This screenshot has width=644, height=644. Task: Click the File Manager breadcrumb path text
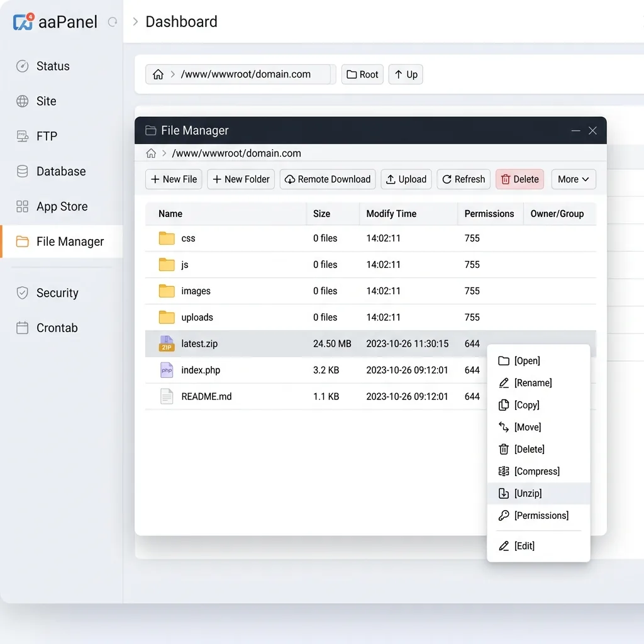point(236,153)
